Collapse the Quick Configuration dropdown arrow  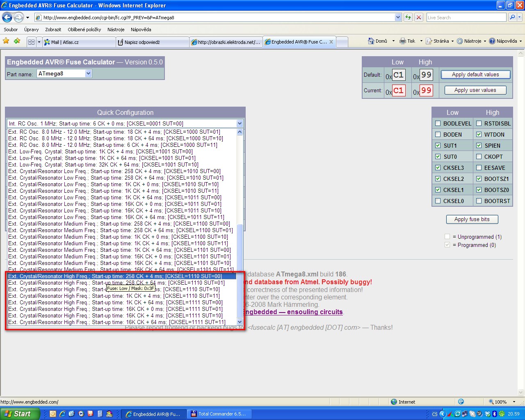240,123
